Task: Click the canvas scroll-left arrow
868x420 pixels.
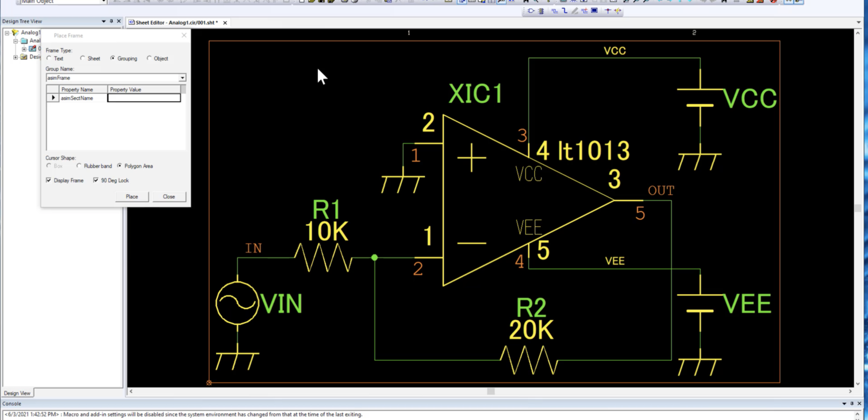Action: coord(131,391)
